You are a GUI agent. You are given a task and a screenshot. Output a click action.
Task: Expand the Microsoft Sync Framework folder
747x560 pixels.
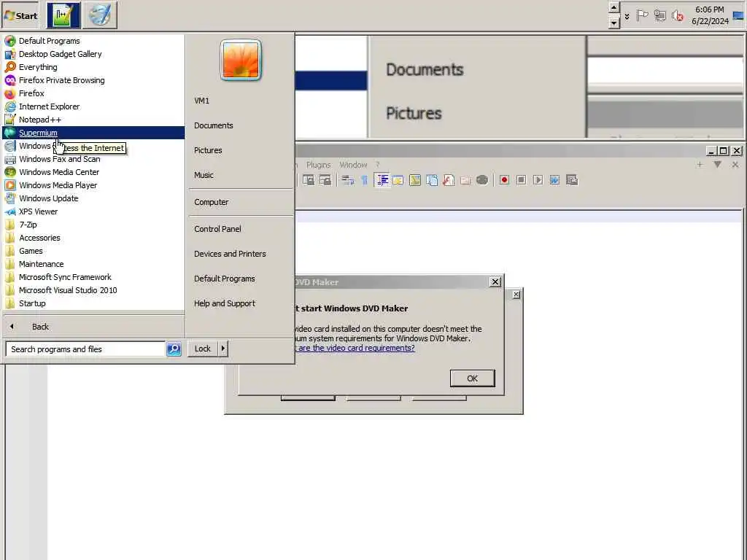coord(65,277)
